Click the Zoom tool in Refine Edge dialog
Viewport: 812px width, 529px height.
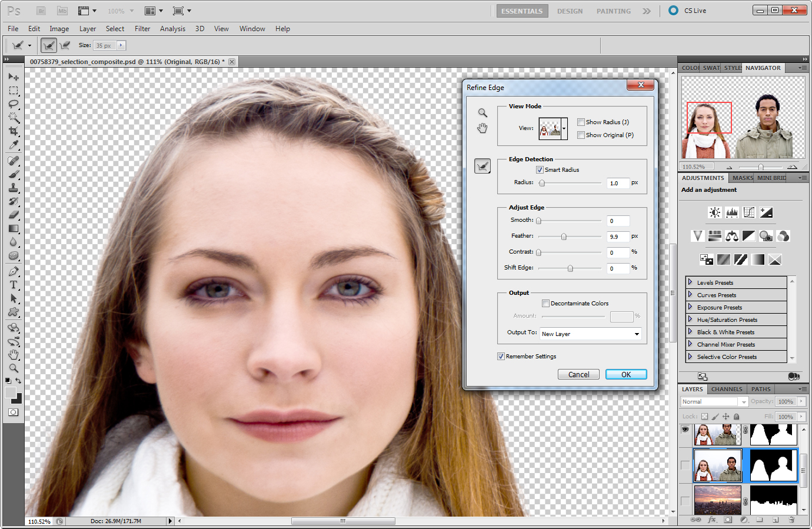click(482, 113)
